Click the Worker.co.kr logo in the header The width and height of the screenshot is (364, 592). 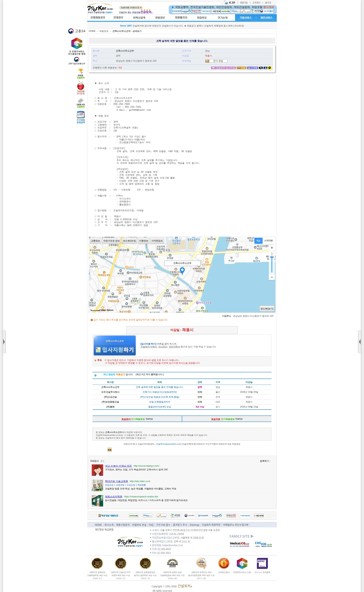(x=100, y=9)
